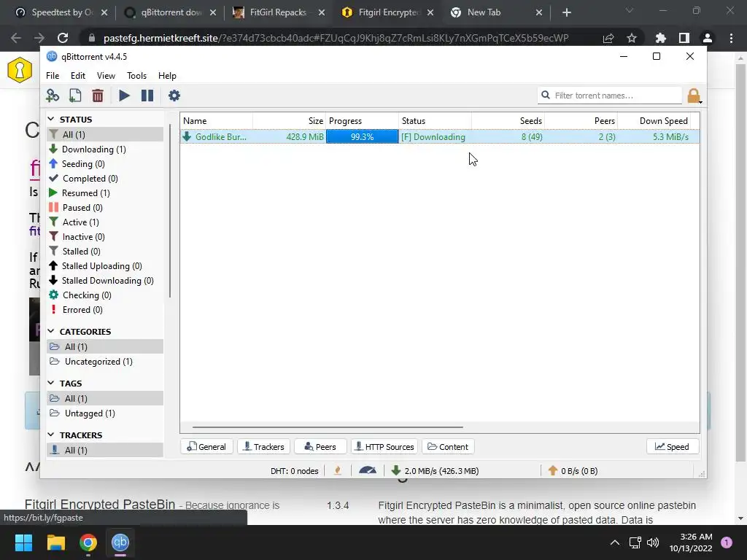Click the qBittorrent taskbar icon
This screenshot has width=747, height=560.
[120, 542]
